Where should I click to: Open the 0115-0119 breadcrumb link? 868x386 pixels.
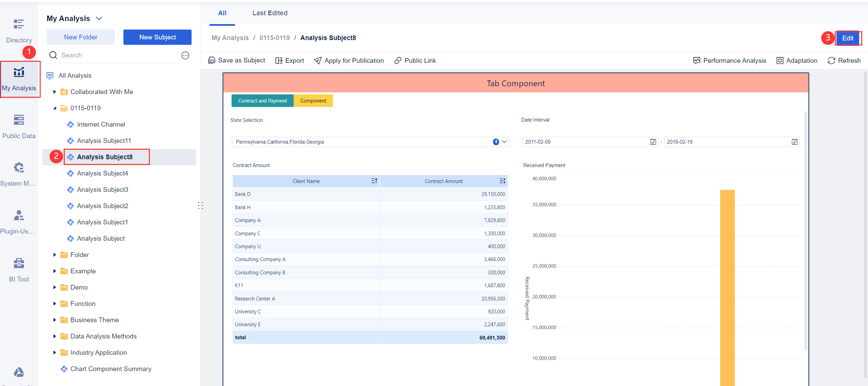tap(275, 38)
